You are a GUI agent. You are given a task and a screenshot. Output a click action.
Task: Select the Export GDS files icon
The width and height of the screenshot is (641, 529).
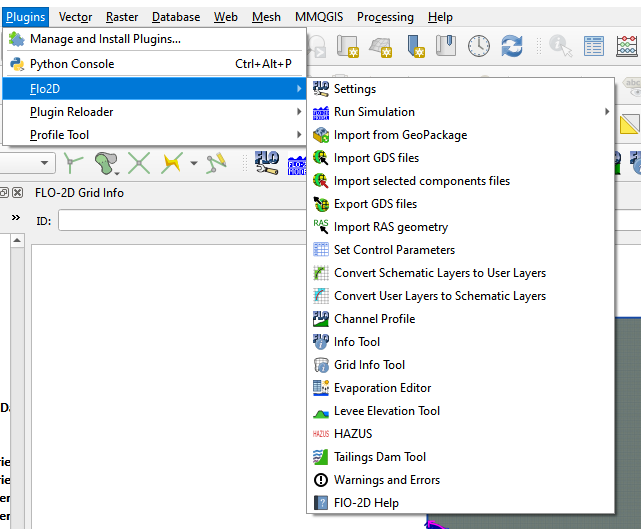coord(321,204)
